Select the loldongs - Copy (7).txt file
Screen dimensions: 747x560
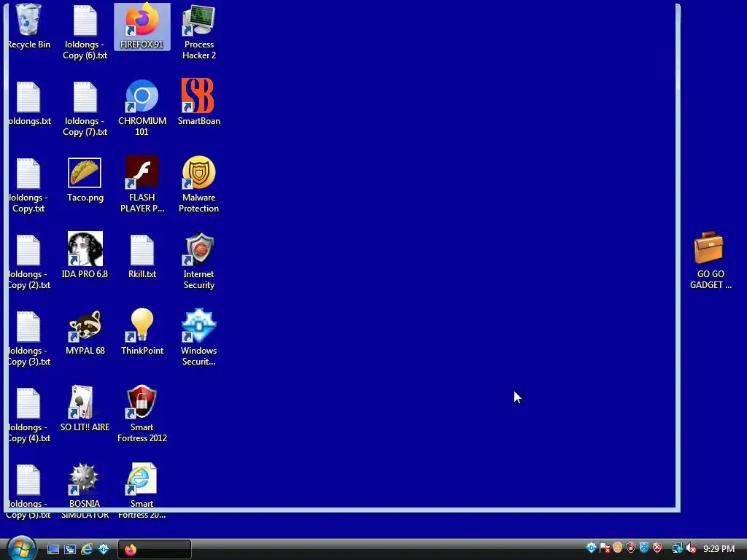pos(85,108)
